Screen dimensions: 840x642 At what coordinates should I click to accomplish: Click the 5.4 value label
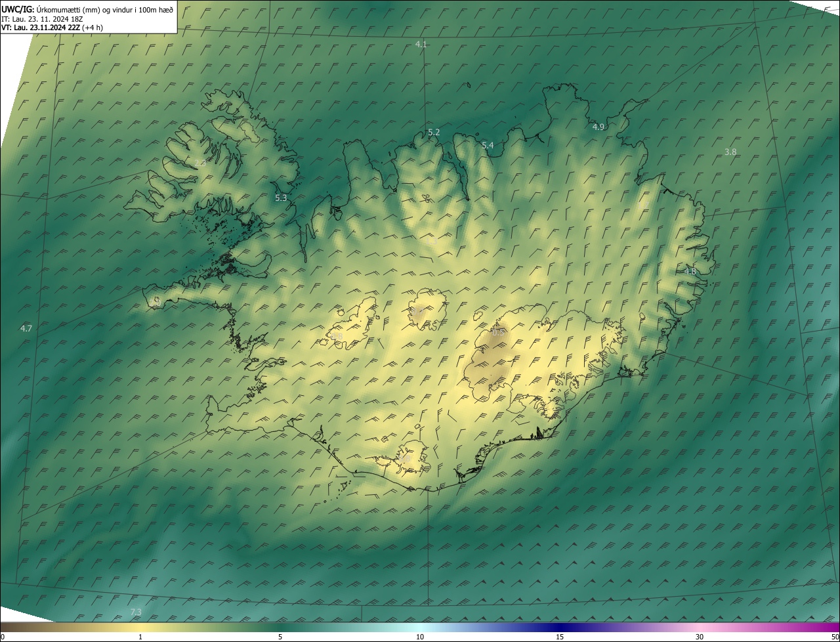point(488,145)
